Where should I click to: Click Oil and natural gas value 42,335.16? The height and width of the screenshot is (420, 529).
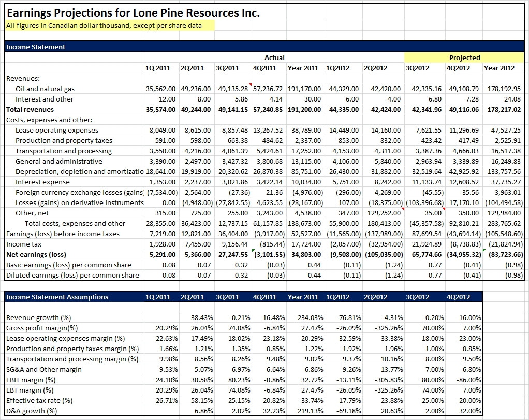427,89
